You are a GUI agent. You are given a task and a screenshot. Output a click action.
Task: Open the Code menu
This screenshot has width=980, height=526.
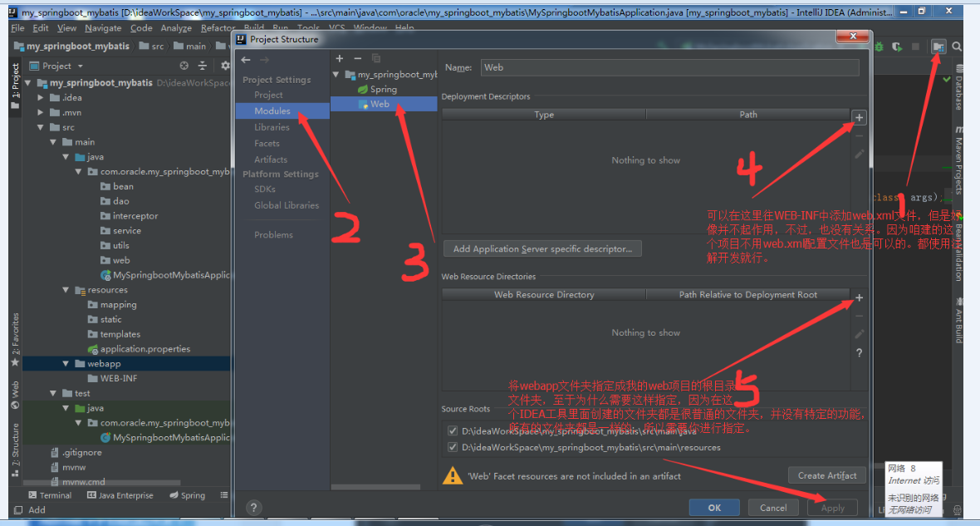141,27
